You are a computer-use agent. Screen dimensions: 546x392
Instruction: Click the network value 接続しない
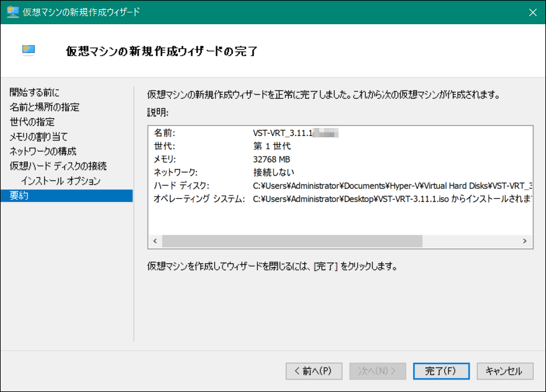[x=273, y=172]
